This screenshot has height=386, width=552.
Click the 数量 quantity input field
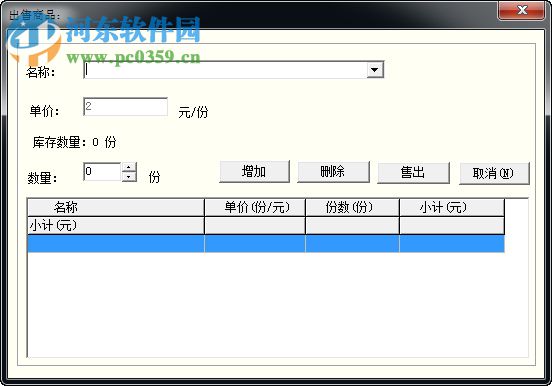pos(102,172)
